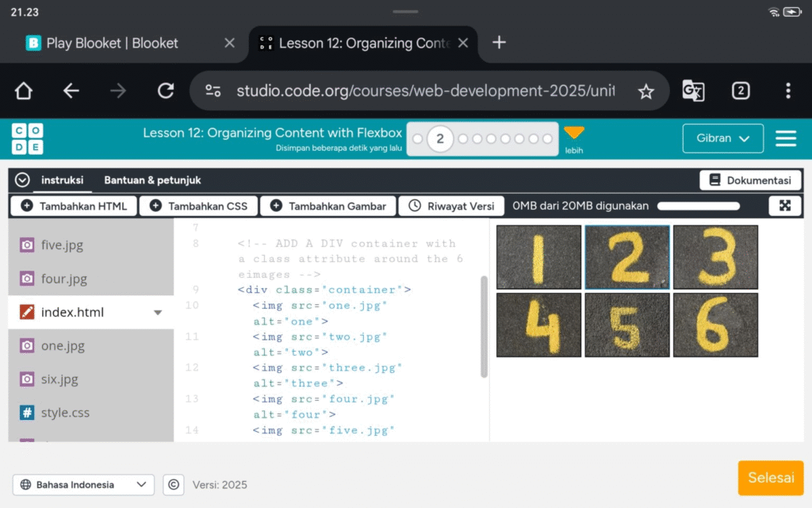812x508 pixels.
Task: Click the Code.org logo icon
Action: pos(27,138)
